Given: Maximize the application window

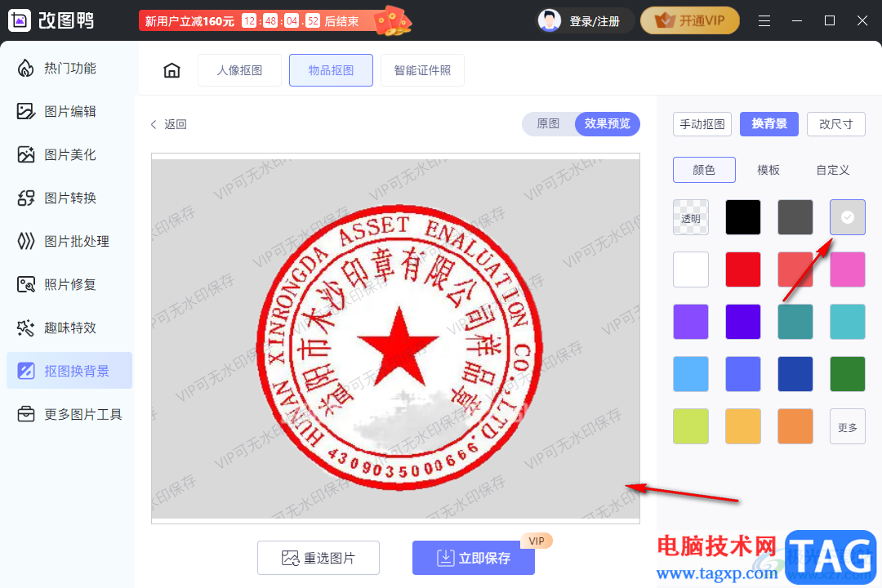Looking at the screenshot, I should coord(829,20).
